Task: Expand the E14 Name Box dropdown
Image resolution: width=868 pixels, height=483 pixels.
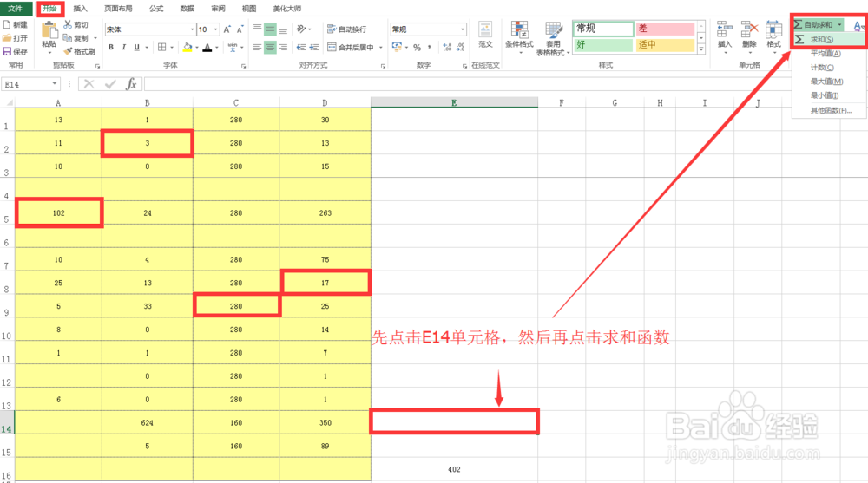Action: pos(54,84)
